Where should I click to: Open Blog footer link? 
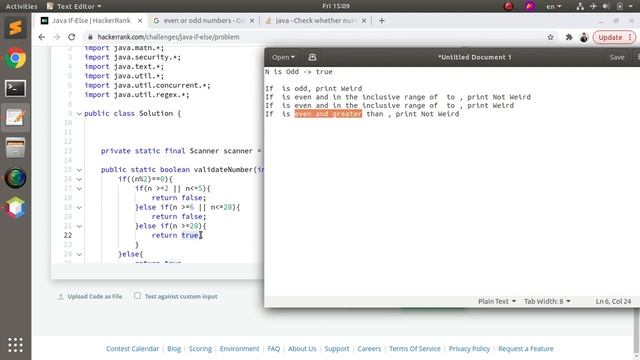[174, 349]
